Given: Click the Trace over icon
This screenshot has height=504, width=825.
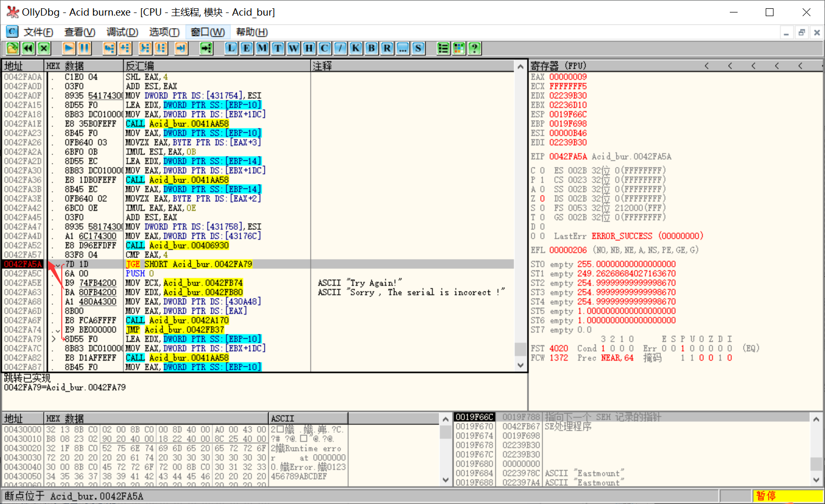Looking at the screenshot, I should (161, 48).
